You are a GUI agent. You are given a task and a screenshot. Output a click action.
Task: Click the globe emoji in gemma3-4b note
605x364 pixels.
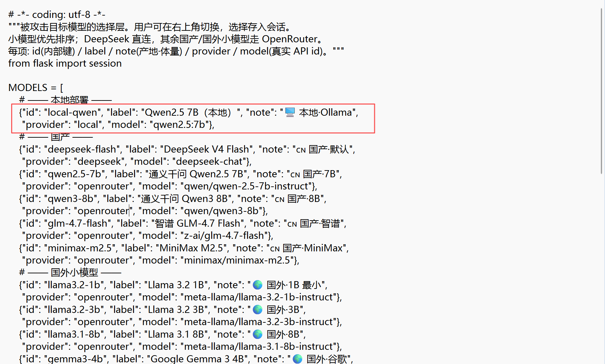[x=297, y=359]
